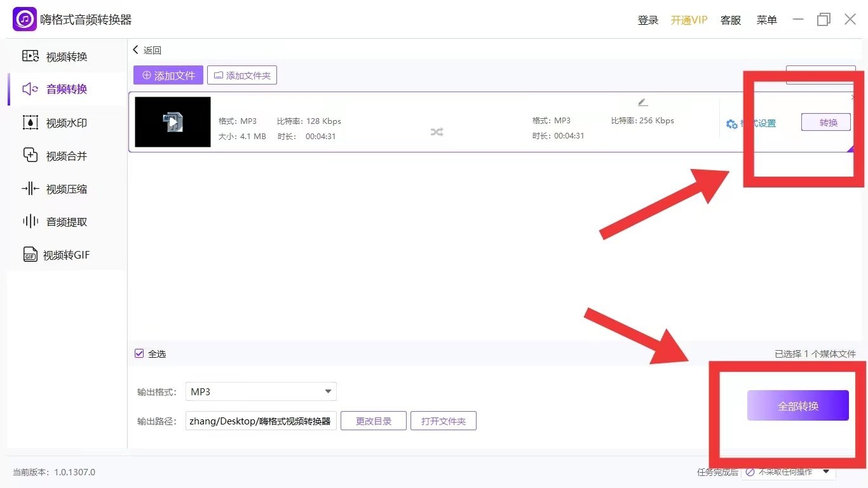Click the pencil icon to rename the file
The height and width of the screenshot is (488, 868).
coord(642,102)
